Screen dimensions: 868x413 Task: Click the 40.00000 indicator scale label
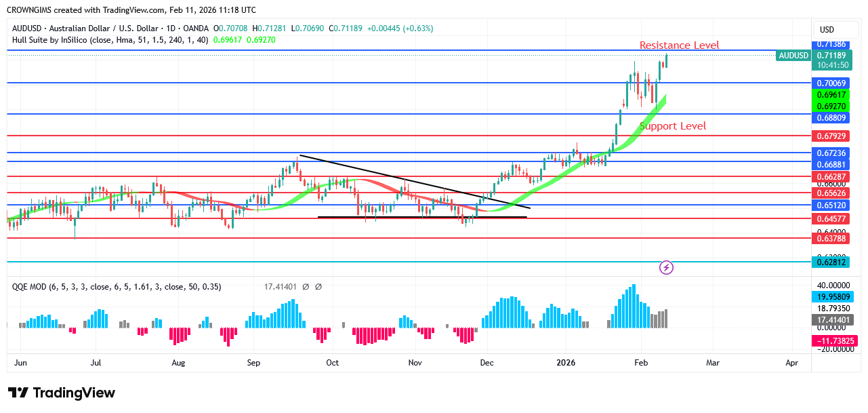coord(832,285)
